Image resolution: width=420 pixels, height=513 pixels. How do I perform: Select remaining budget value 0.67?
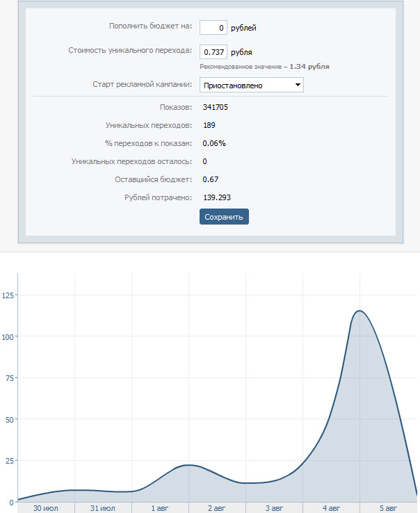click(210, 179)
